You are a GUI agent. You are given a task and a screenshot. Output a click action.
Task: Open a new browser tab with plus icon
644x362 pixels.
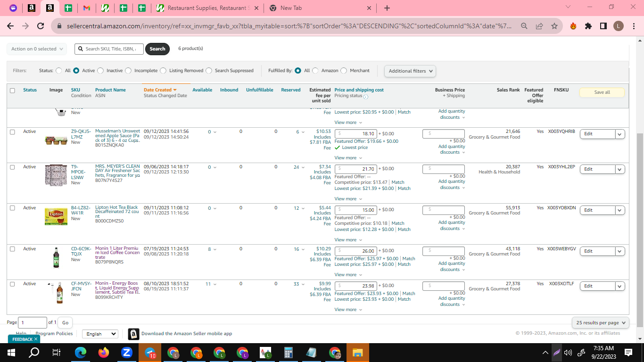pos(387,8)
